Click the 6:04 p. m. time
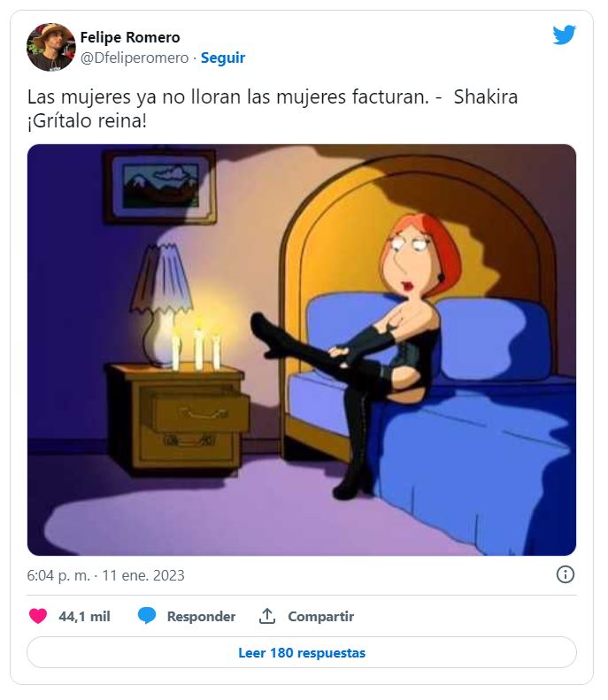Image resolution: width=608 pixels, height=700 pixels. (x=59, y=575)
